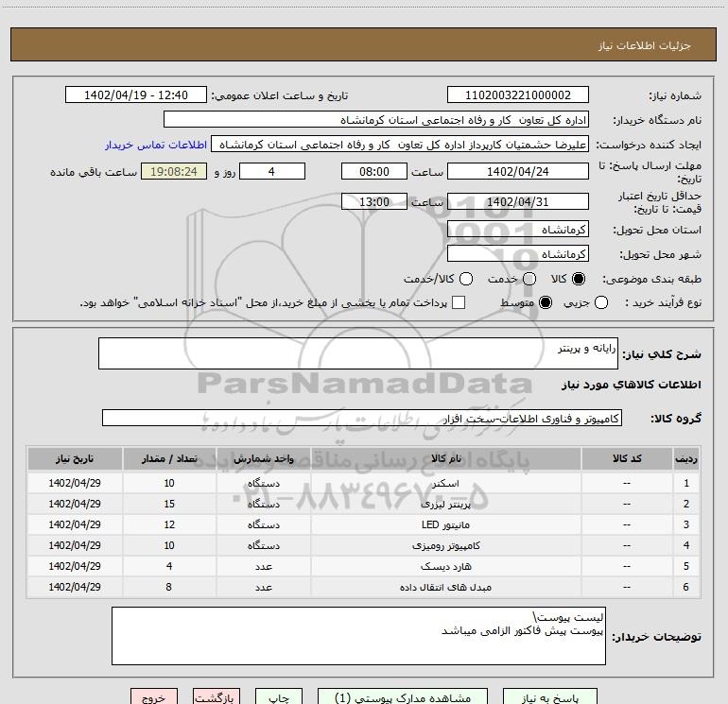The width and height of the screenshot is (728, 704).
Task: Click the خروج exit button
Action: pyautogui.click(x=154, y=697)
